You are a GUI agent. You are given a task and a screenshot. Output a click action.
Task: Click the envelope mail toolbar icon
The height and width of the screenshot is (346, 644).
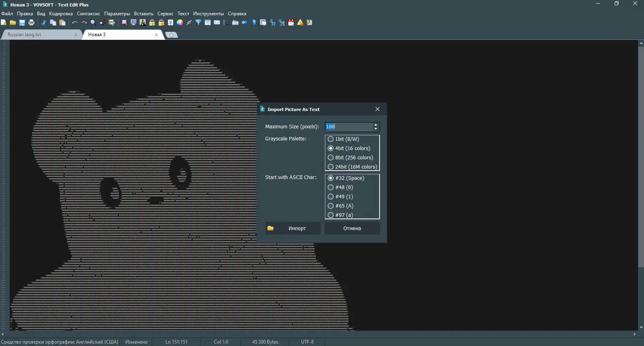pos(217,23)
